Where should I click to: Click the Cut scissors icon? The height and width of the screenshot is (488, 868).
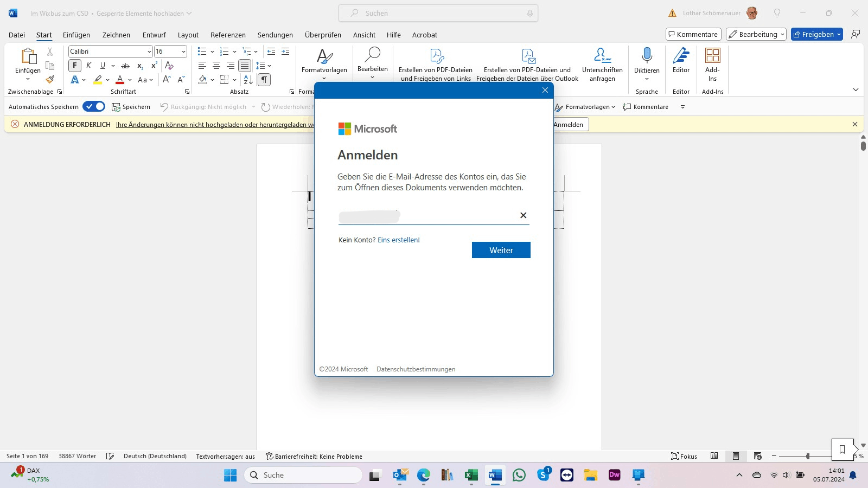[x=50, y=52]
